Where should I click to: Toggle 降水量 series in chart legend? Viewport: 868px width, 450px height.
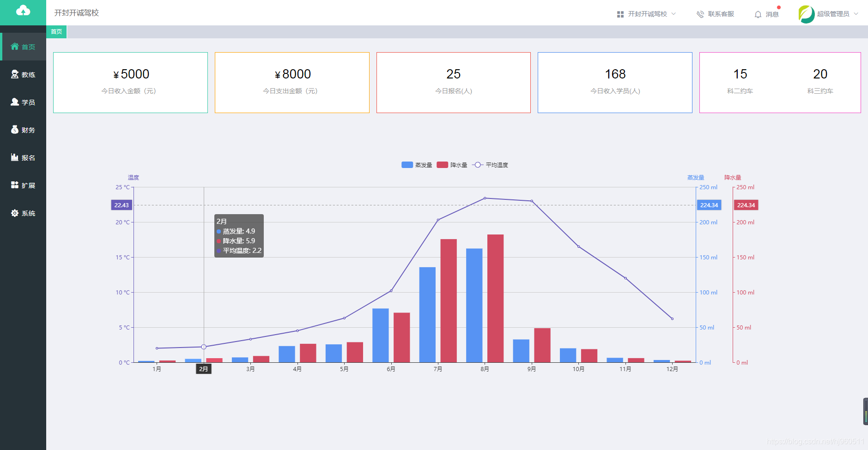(x=452, y=165)
